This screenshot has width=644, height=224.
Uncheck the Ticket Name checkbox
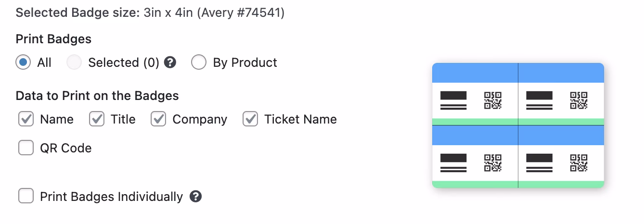(x=250, y=119)
